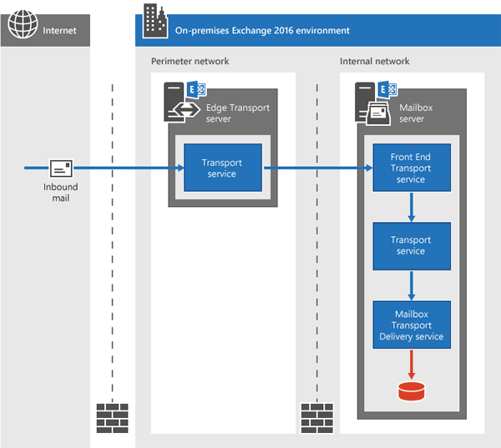Screen dimensions: 501x448
Task: Click the Internet globe icon
Action: (x=23, y=24)
